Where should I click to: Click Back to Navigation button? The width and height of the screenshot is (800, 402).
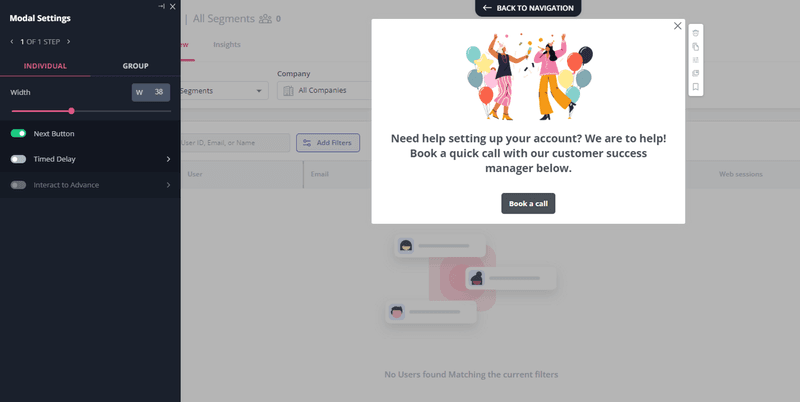[527, 8]
